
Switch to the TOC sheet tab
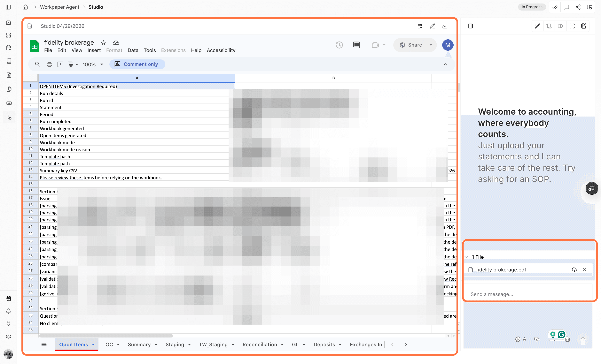pos(108,345)
